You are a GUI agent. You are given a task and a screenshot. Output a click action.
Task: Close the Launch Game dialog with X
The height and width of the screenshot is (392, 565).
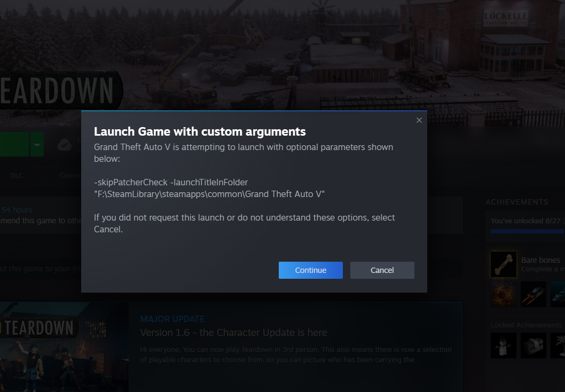tap(419, 120)
